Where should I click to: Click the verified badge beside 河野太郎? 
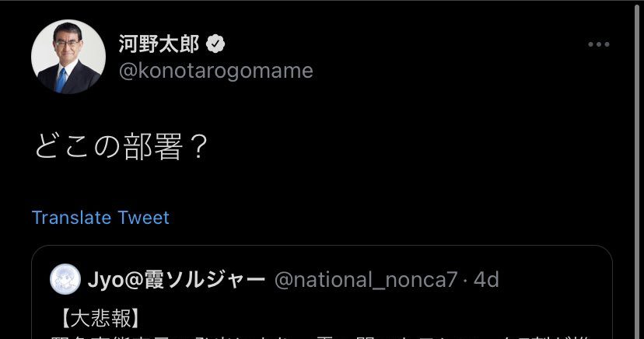[x=215, y=44]
